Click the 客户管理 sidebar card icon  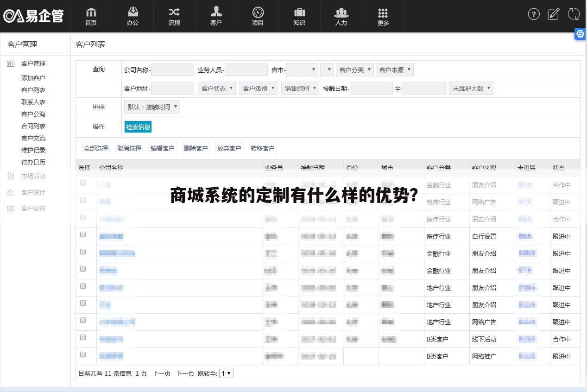[11, 63]
